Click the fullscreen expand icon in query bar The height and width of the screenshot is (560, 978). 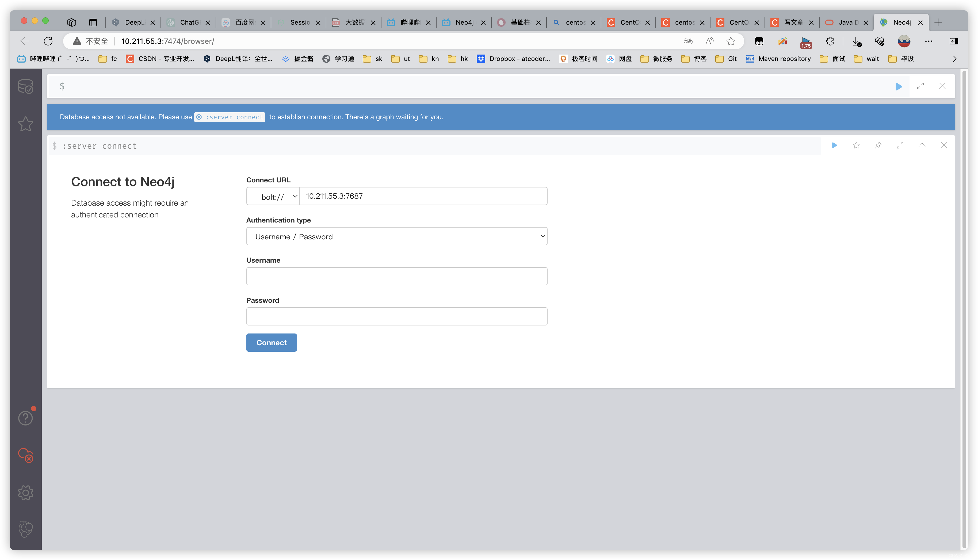point(921,86)
